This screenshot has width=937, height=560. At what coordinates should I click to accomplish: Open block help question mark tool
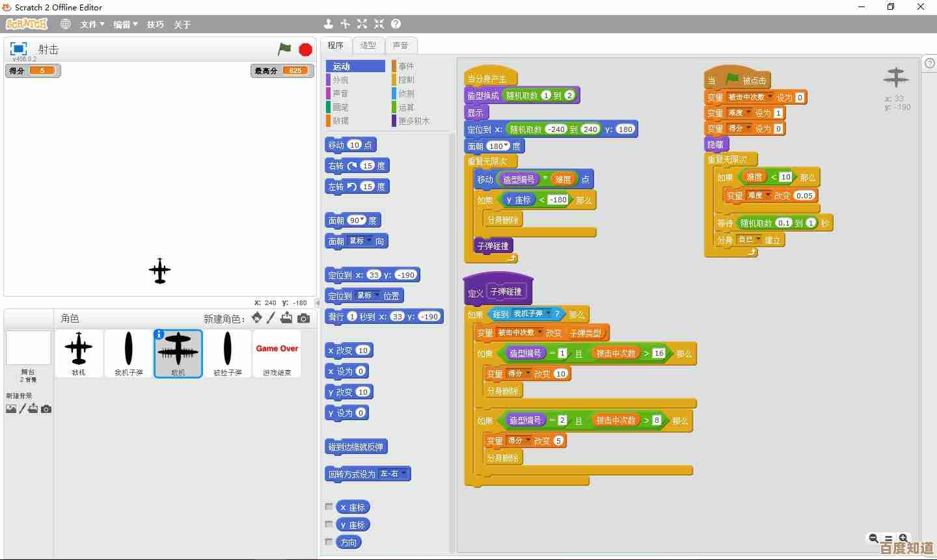tap(396, 24)
